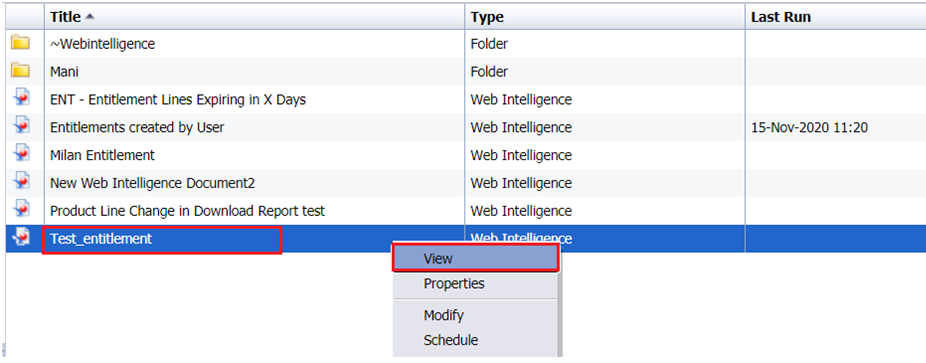The image size is (926, 363).
Task: Choose Schedule from the context menu
Action: [x=475, y=340]
